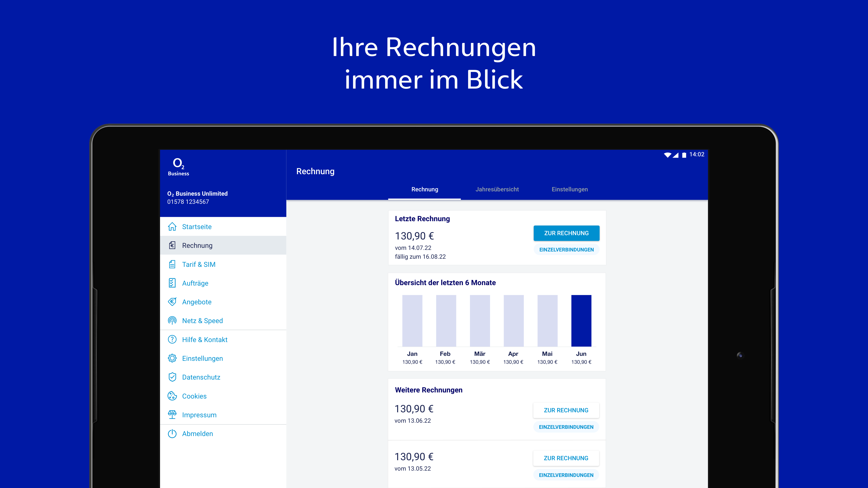
Task: Open Aufträge via its checklist icon
Action: [x=172, y=283]
